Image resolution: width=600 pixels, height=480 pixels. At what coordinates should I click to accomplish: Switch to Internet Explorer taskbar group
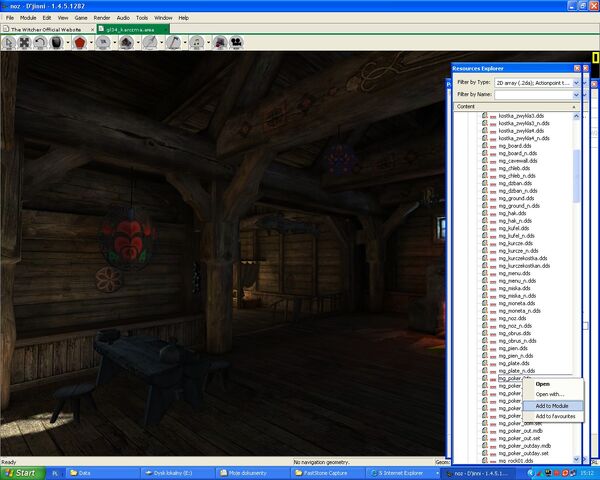(403, 473)
